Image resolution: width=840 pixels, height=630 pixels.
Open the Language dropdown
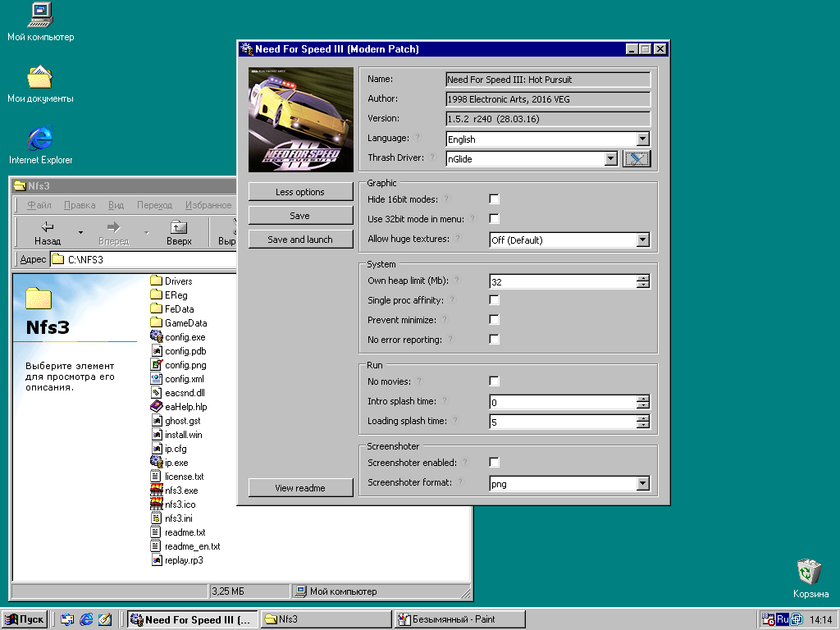point(642,139)
